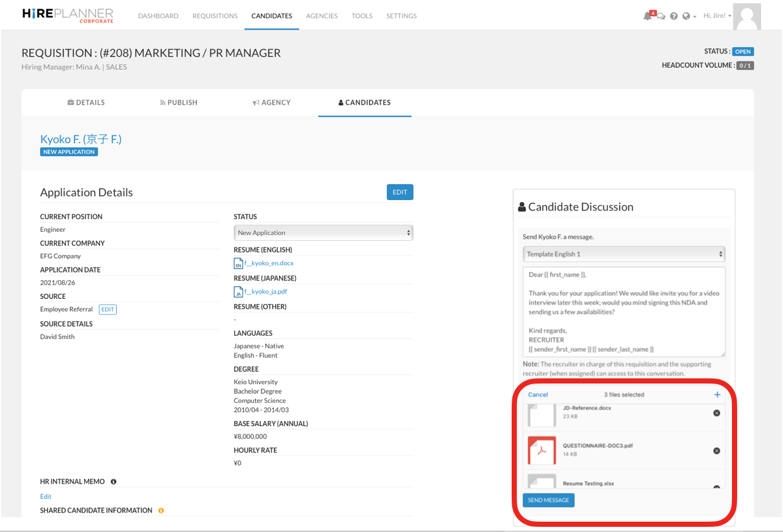
Task: Open the Requisitions menu in the top navigation
Action: (215, 16)
